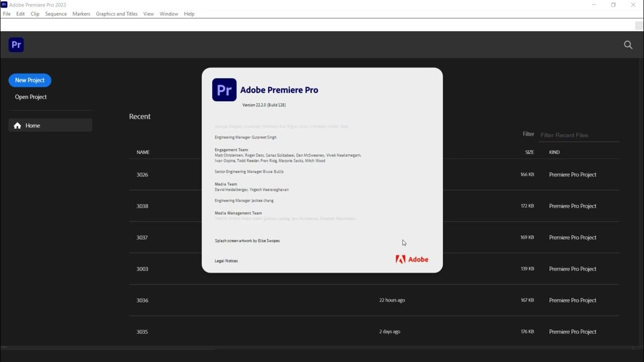644x362 pixels.
Task: Click the 'Media Team' heading
Action: click(226, 185)
